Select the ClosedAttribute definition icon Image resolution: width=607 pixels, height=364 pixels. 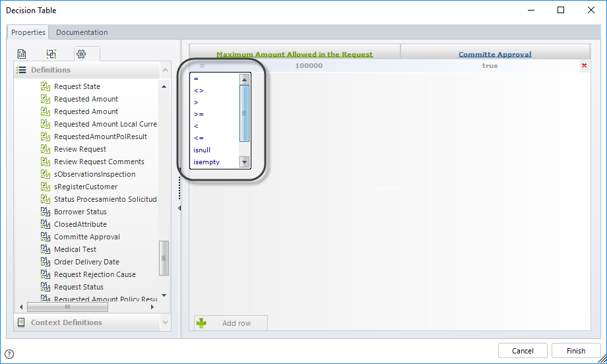pos(46,224)
